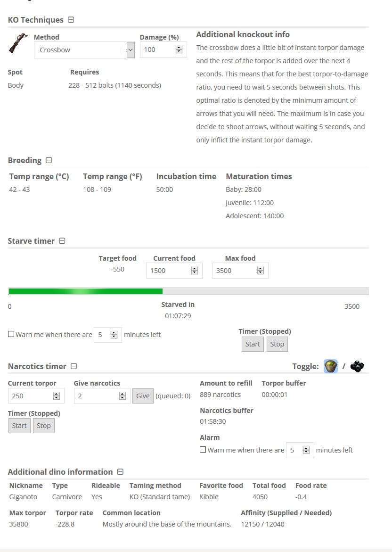
Task: Start the narcotics timer
Action: [x=19, y=426]
